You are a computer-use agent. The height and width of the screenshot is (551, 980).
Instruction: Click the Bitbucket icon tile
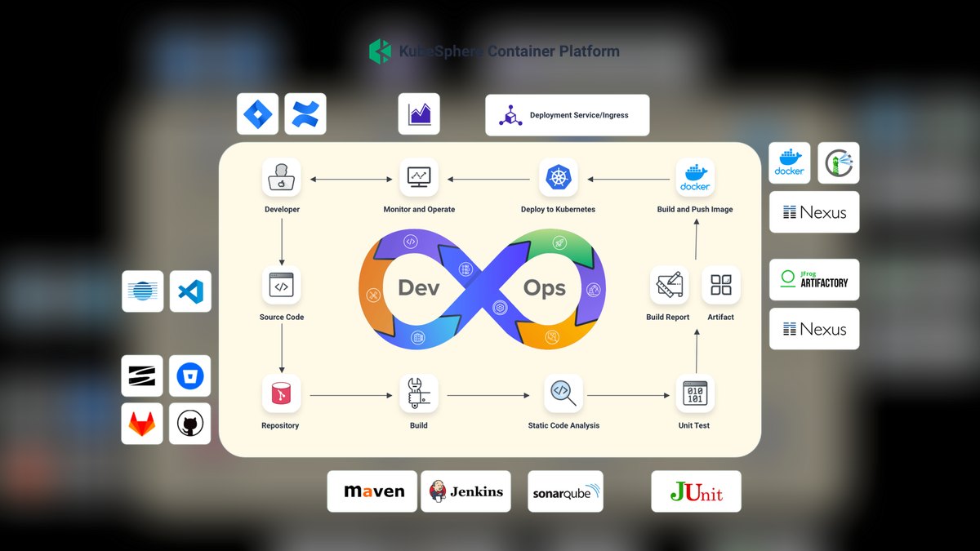[190, 375]
